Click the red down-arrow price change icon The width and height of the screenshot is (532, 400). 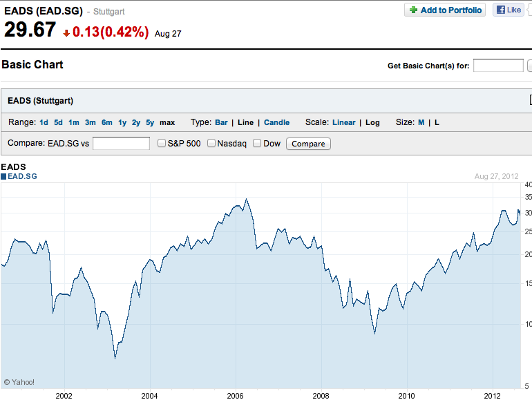pyautogui.click(x=66, y=32)
